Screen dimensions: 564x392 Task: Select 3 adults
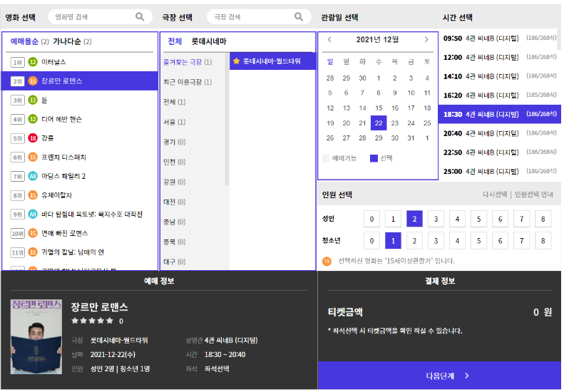coord(436,219)
